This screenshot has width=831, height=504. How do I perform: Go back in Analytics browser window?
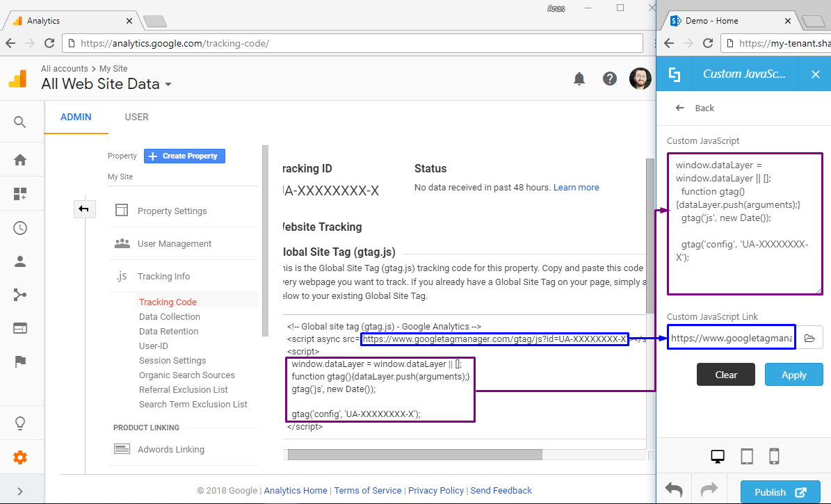pos(10,44)
